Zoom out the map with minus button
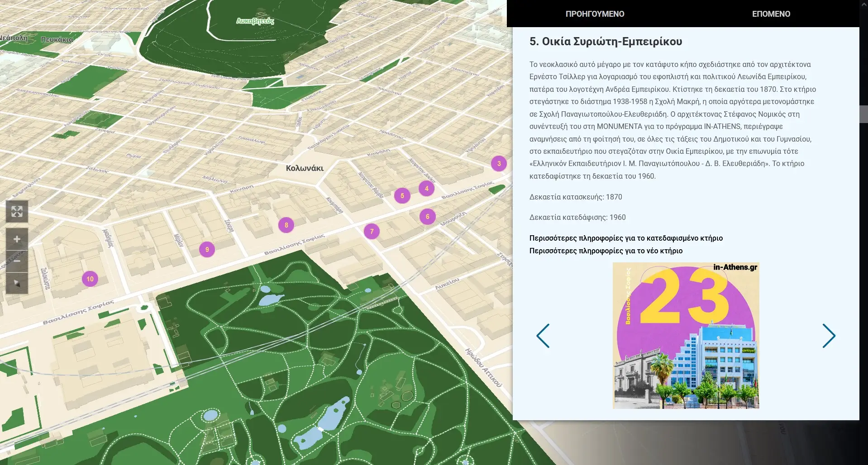868x465 pixels. (17, 261)
